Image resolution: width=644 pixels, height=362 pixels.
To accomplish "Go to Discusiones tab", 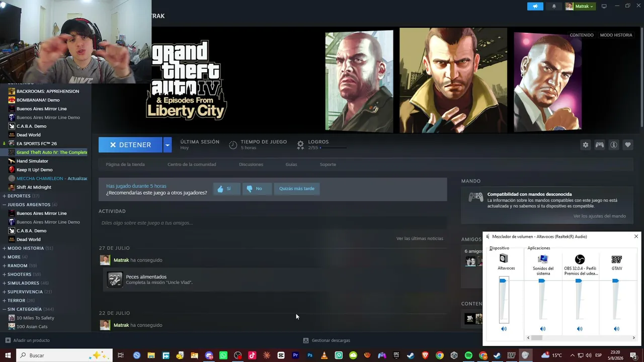I will [251, 164].
